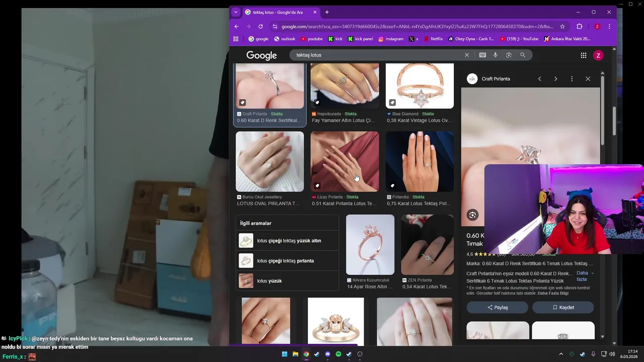Viewport: 644px width, 362px height.
Task: Click the taskbar volume icon
Action: tap(612, 354)
